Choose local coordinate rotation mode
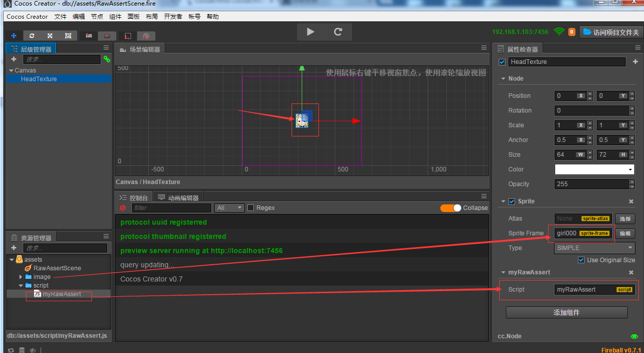 (127, 36)
